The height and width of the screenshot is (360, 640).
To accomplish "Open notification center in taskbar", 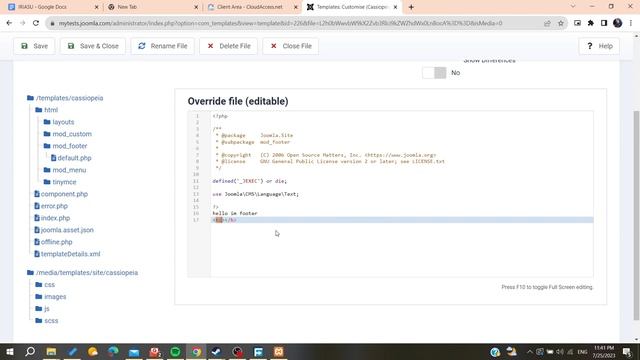I will pos(628,352).
